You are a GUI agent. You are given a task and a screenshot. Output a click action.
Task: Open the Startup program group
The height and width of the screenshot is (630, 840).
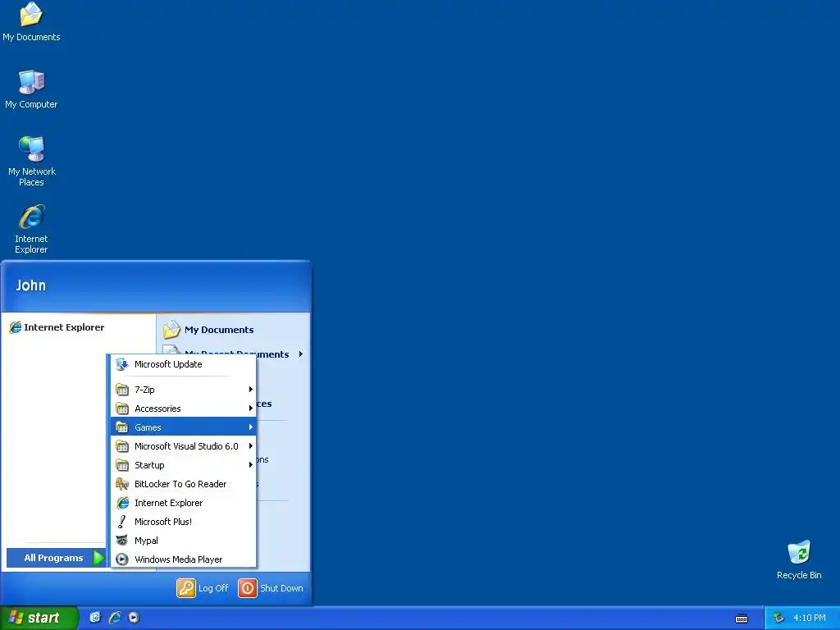coord(184,465)
